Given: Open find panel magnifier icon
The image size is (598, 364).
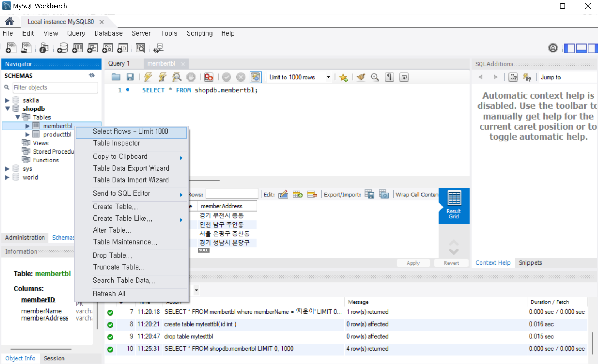Looking at the screenshot, I should pyautogui.click(x=375, y=77).
